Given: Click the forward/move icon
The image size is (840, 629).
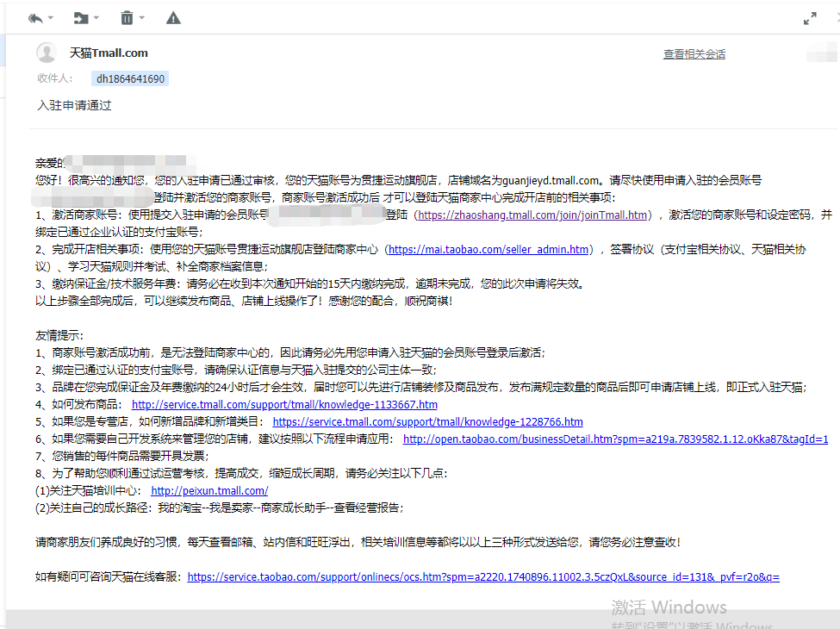Looking at the screenshot, I should coord(81,19).
